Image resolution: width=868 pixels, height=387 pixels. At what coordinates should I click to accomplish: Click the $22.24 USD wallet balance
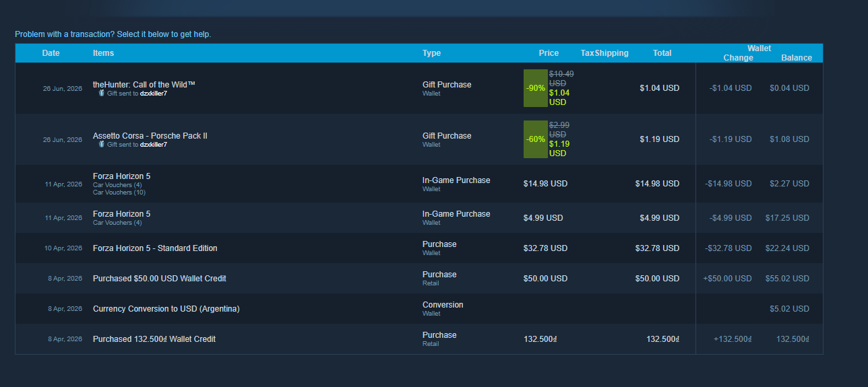click(787, 248)
